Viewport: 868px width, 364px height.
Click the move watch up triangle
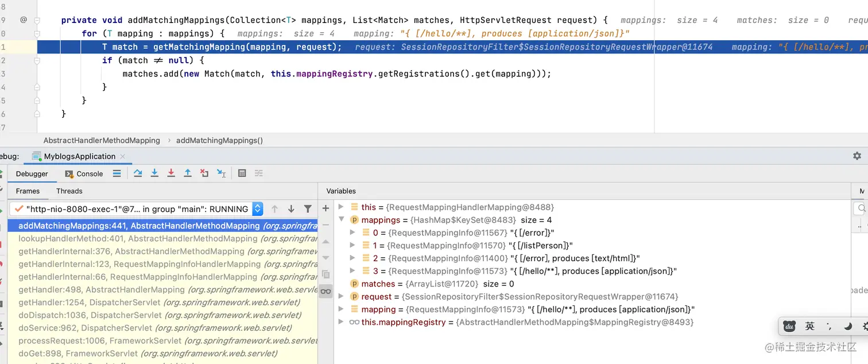click(325, 242)
